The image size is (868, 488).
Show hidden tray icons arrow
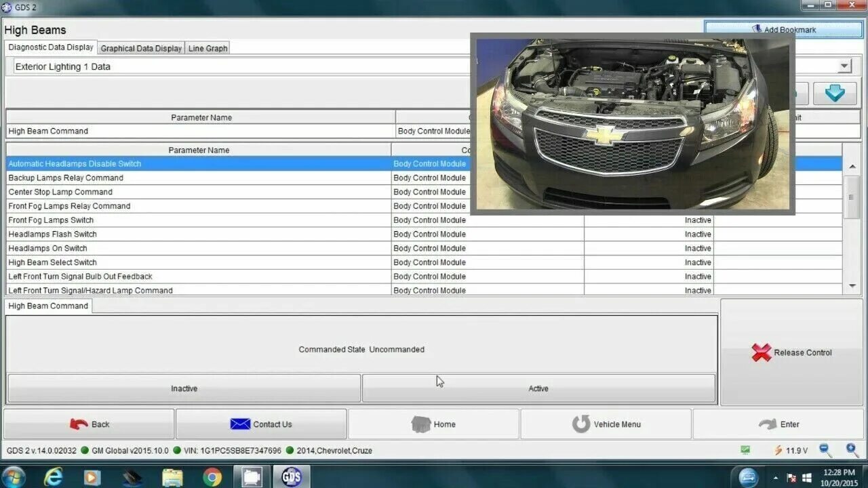tap(776, 478)
